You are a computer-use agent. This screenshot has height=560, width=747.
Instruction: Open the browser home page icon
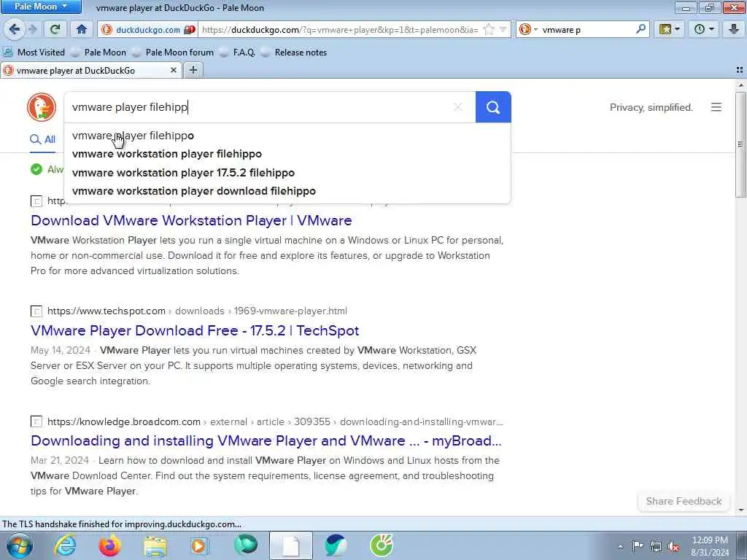[x=82, y=29]
